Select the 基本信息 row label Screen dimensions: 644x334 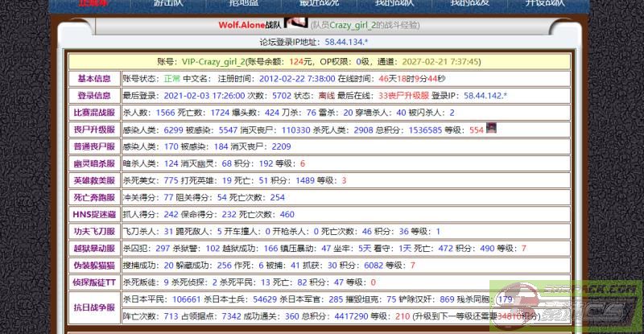(x=93, y=79)
